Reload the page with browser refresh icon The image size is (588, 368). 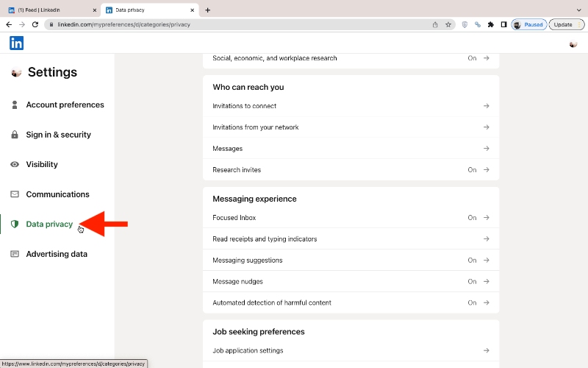[x=35, y=24]
